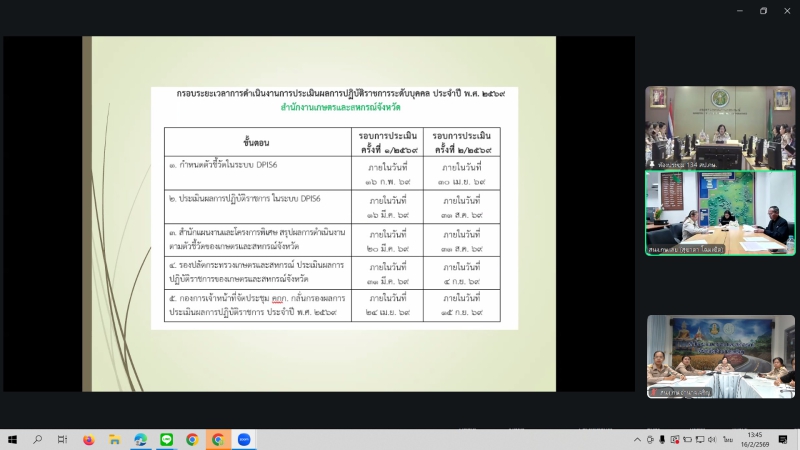
Task: Switch the Thai input language indicator
Action: pos(727,439)
